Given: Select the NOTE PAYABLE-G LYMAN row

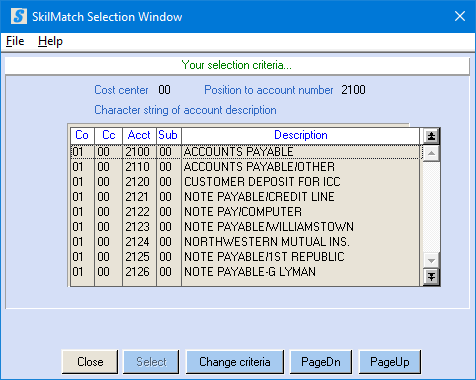Looking at the screenshot, I should (245, 272).
